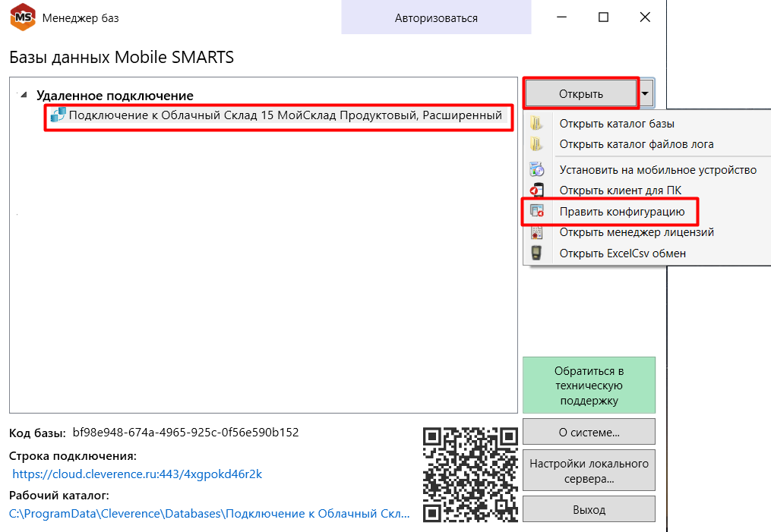Click icon beside Установить на мобильное устройство
Screen dimensions: 771x532
coord(536,169)
